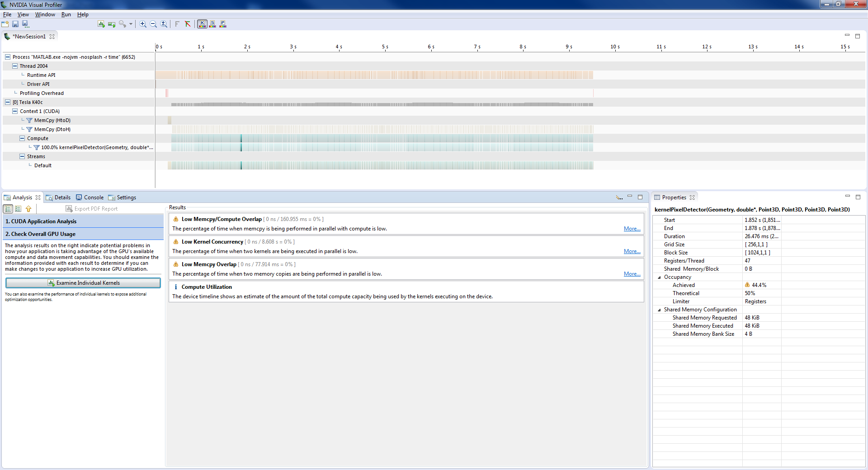The height and width of the screenshot is (470, 868).
Task: Maximize the Analysis panel
Action: click(640, 197)
